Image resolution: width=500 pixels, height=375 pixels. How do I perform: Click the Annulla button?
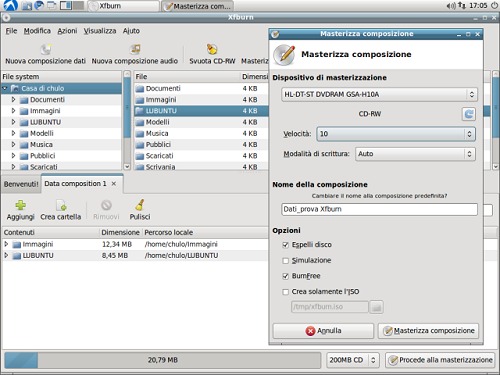coord(323,331)
